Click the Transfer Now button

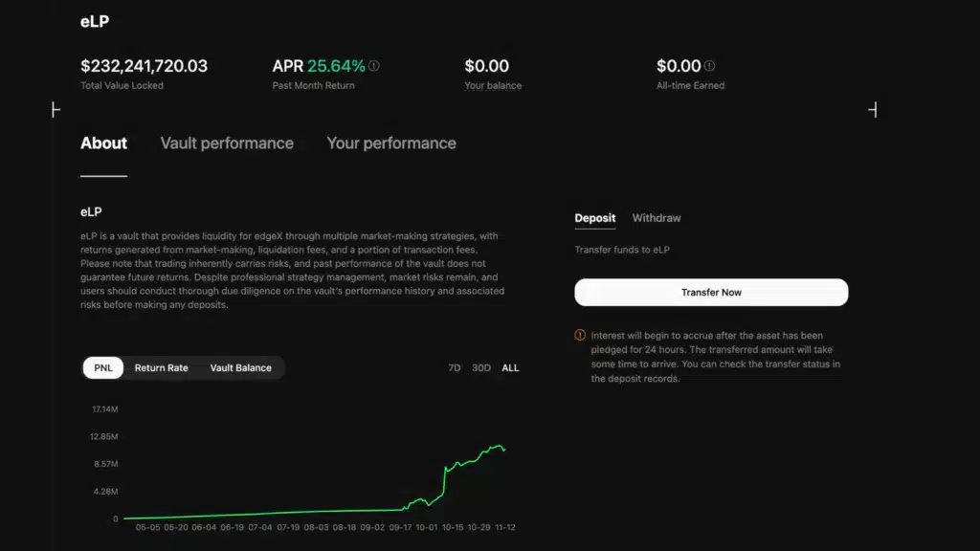pos(711,292)
